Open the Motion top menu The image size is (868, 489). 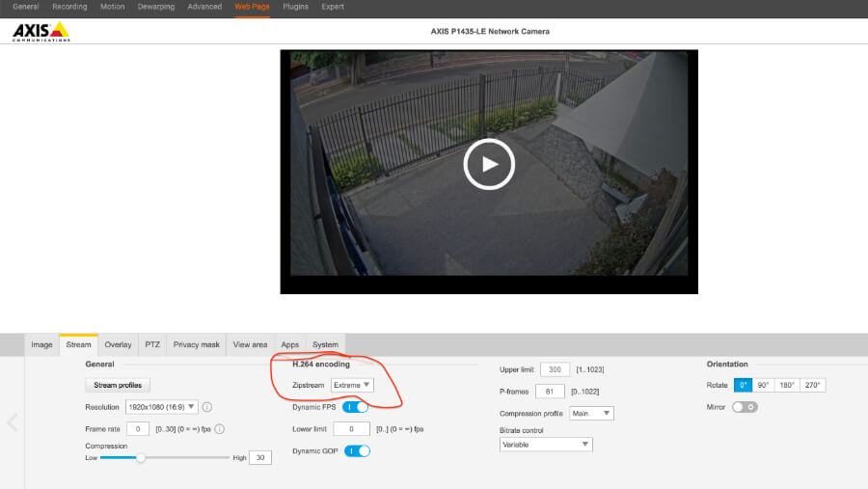point(113,7)
